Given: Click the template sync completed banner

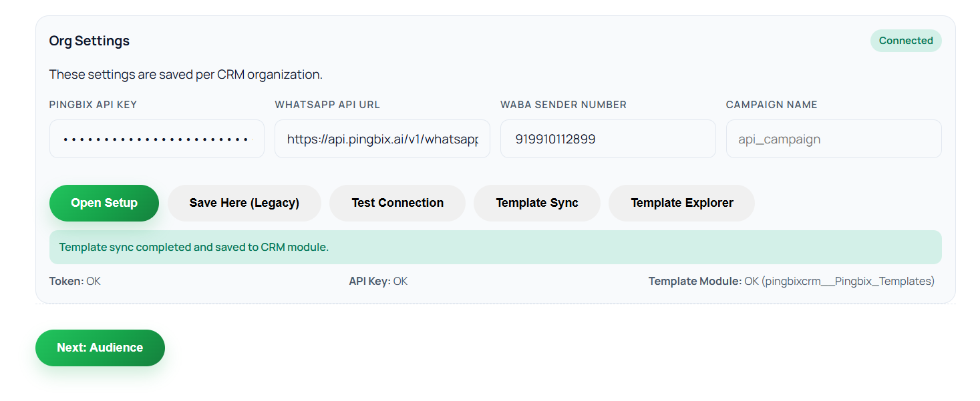Looking at the screenshot, I should [495, 247].
